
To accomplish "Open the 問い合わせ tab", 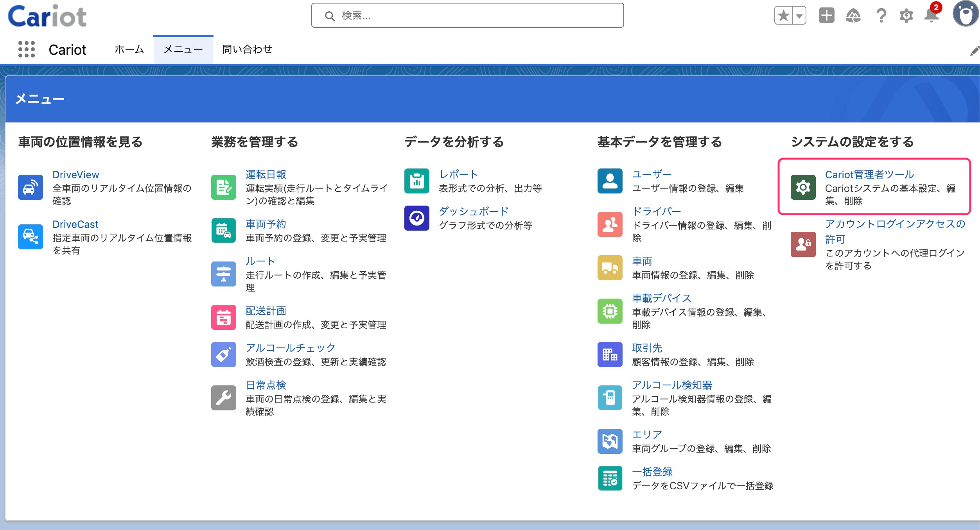I will [247, 50].
